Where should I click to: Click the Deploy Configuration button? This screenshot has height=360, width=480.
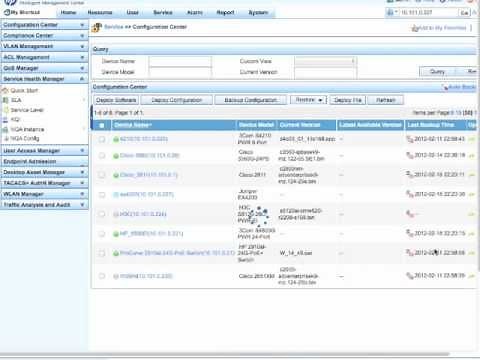click(177, 100)
